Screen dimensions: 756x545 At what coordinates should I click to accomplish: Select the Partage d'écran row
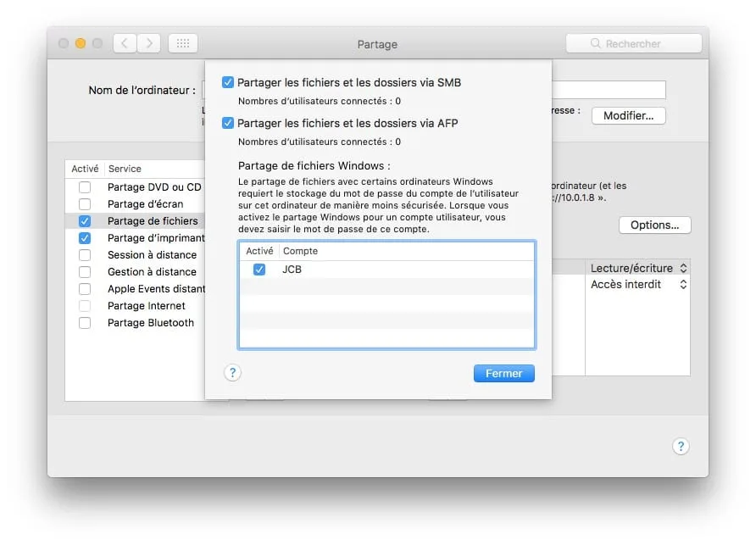coord(135,204)
